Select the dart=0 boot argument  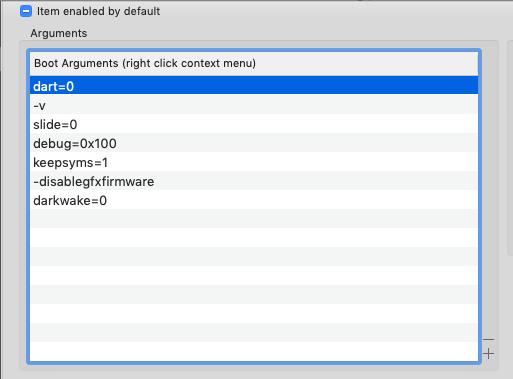pyautogui.click(x=254, y=86)
